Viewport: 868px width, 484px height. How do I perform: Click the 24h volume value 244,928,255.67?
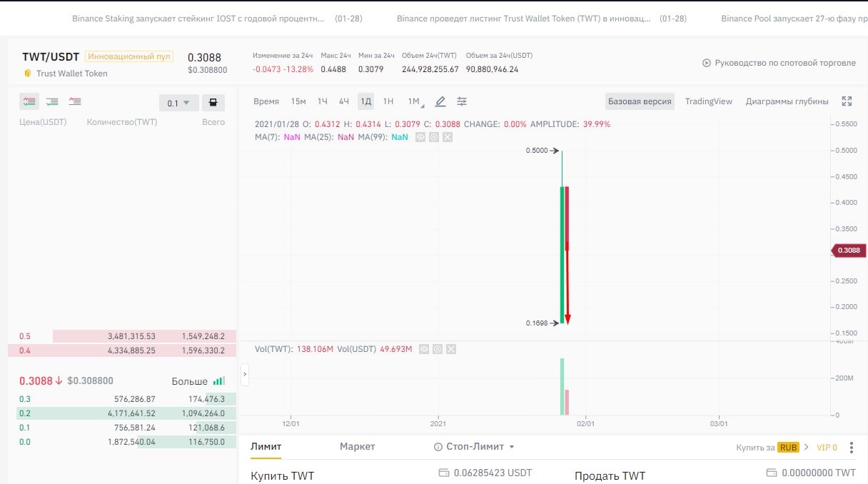pos(430,69)
